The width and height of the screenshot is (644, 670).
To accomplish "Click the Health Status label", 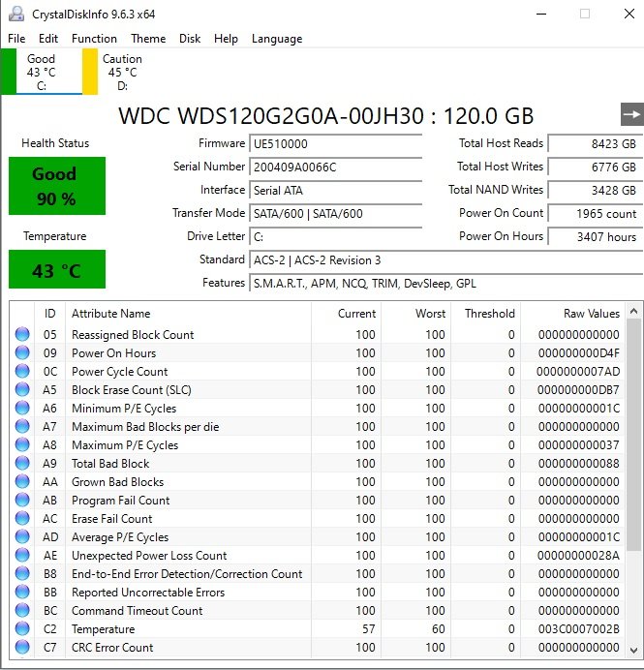I will click(x=55, y=143).
